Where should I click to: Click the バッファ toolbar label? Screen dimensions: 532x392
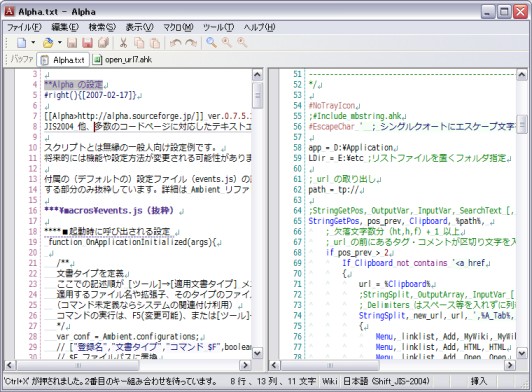22,59
